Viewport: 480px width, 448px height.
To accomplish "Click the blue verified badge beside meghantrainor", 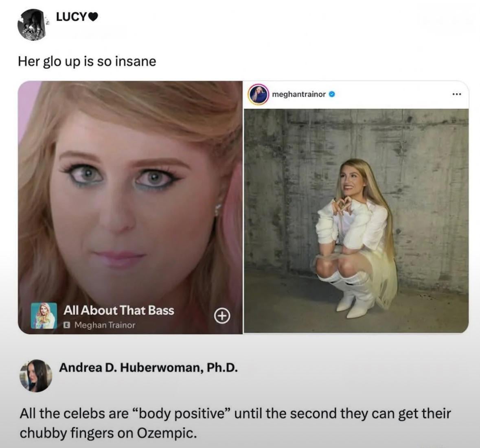I will pos(331,94).
